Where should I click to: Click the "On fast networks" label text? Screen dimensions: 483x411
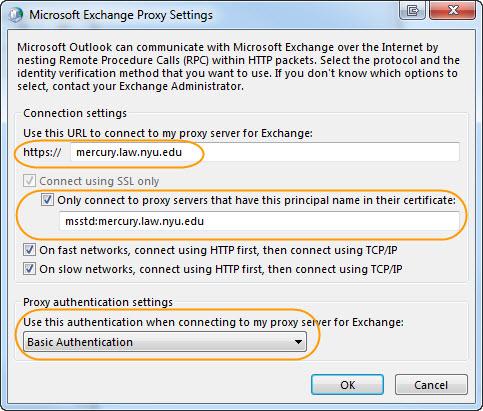pos(218,250)
